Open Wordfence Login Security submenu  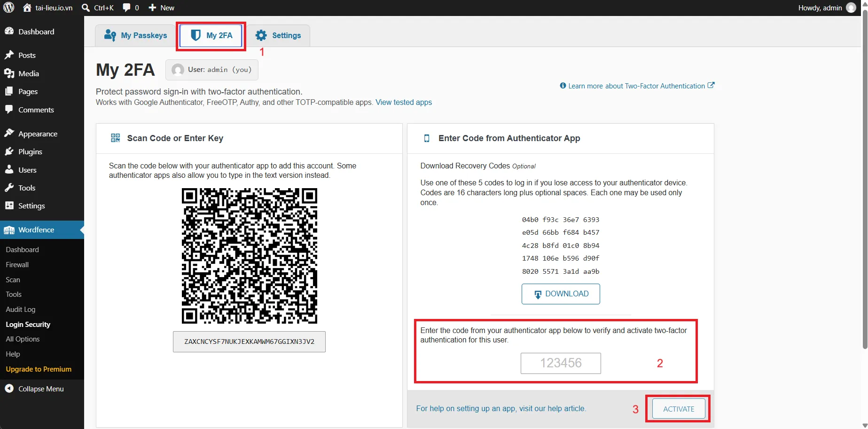[28, 324]
